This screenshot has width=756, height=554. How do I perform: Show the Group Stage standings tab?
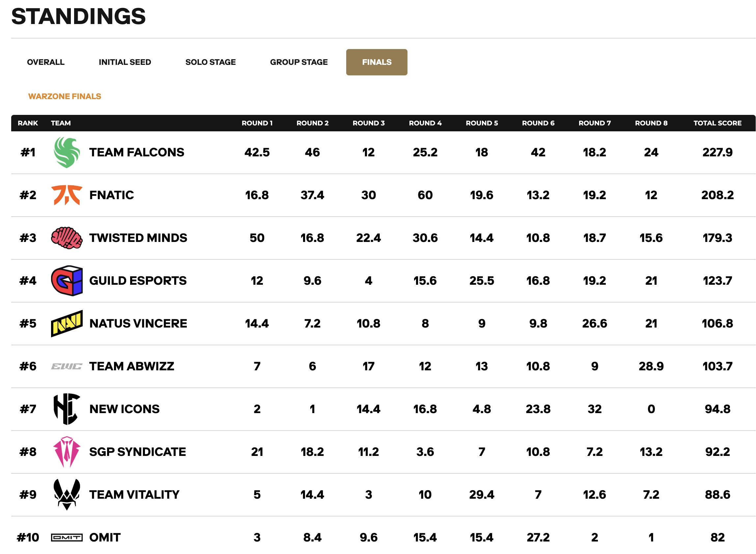coord(299,62)
